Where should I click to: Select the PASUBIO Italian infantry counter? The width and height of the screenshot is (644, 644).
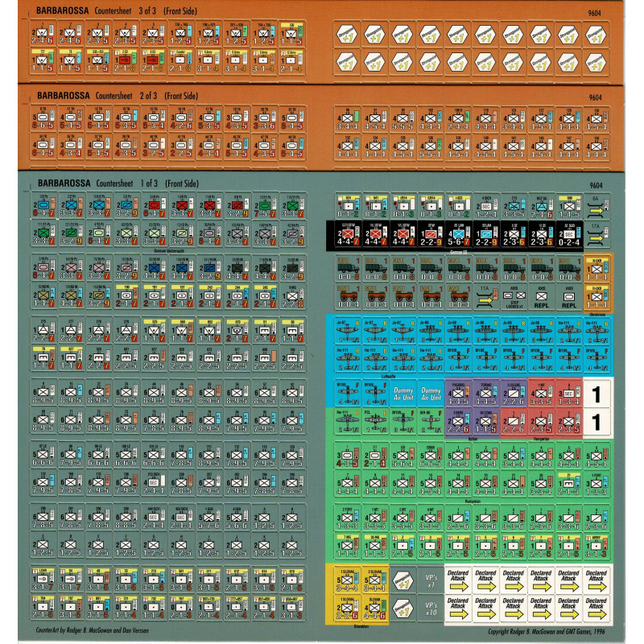[458, 393]
